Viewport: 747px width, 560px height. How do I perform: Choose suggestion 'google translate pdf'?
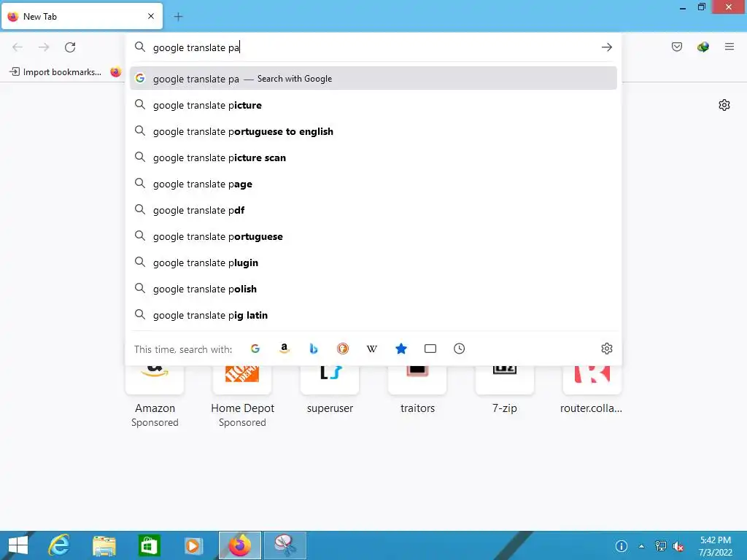click(x=373, y=209)
